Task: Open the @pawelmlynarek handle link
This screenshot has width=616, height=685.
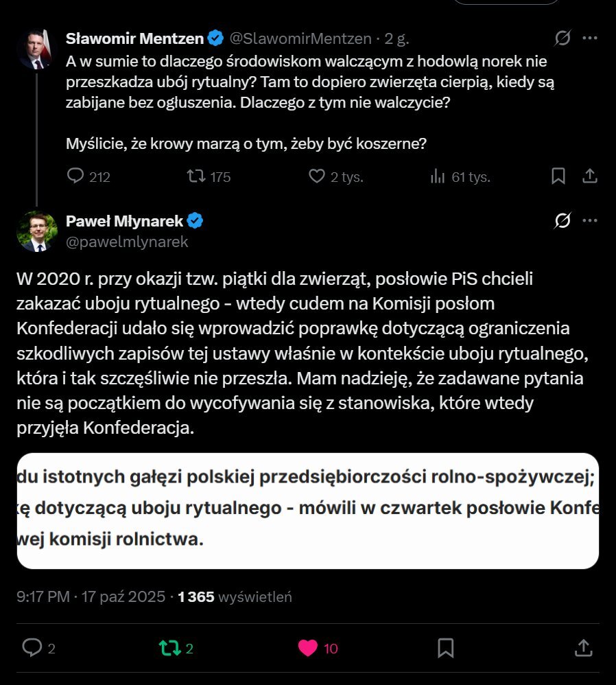Action: tap(127, 242)
